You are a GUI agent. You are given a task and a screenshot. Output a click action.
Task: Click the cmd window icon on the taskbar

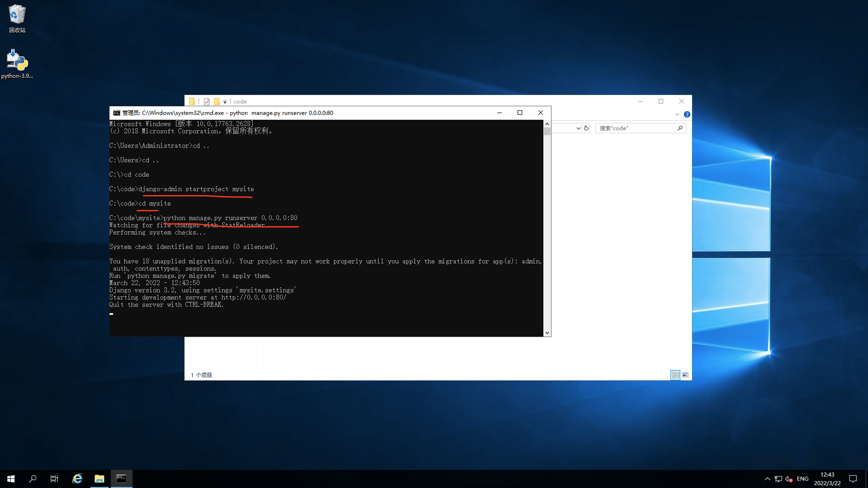click(121, 479)
